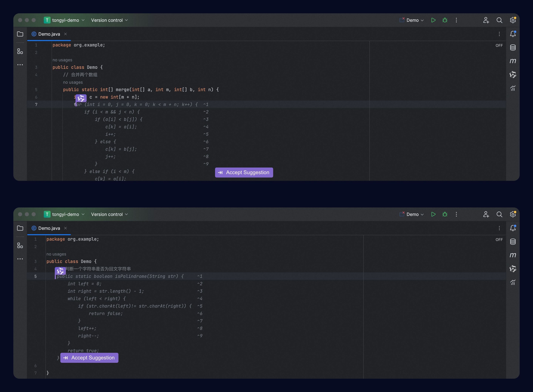Click suggested isPalindrome signature line
Viewport: 533px width, 392px height.
[x=120, y=276]
